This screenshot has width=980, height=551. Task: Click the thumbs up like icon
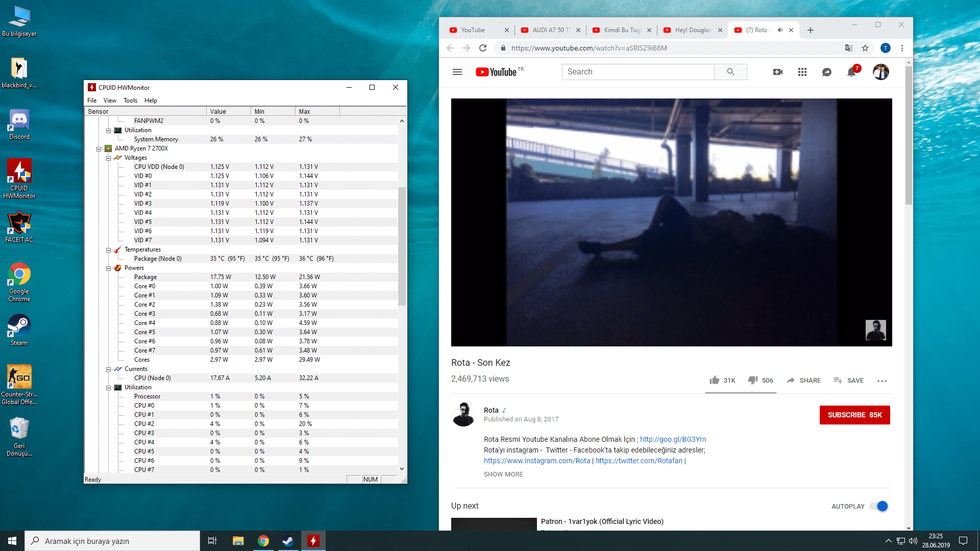[x=714, y=380]
